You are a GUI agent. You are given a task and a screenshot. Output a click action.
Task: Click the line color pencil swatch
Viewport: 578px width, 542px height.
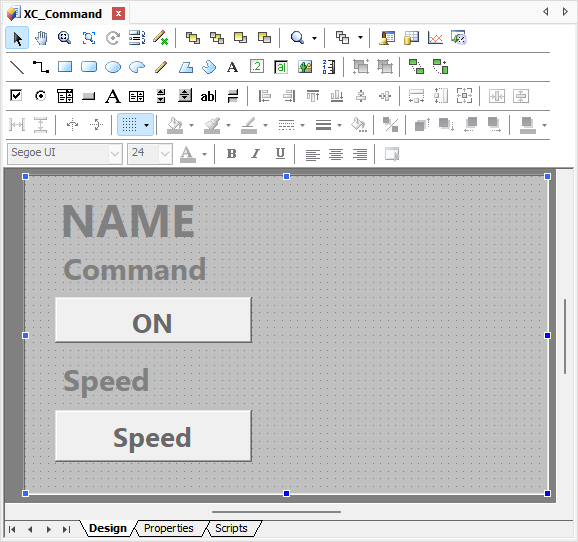(x=249, y=125)
